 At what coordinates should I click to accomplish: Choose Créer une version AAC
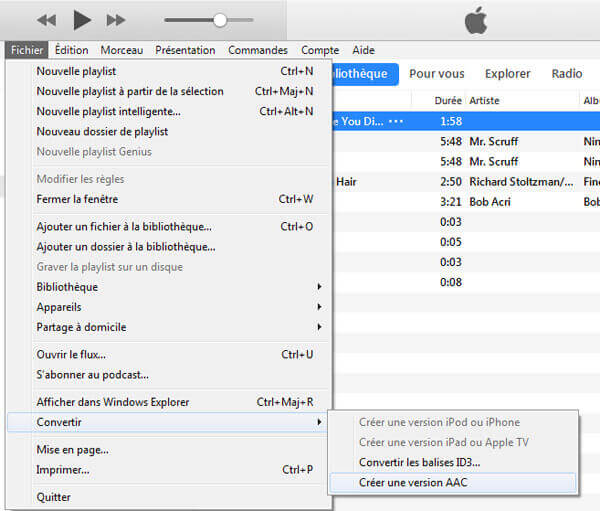pos(453,483)
